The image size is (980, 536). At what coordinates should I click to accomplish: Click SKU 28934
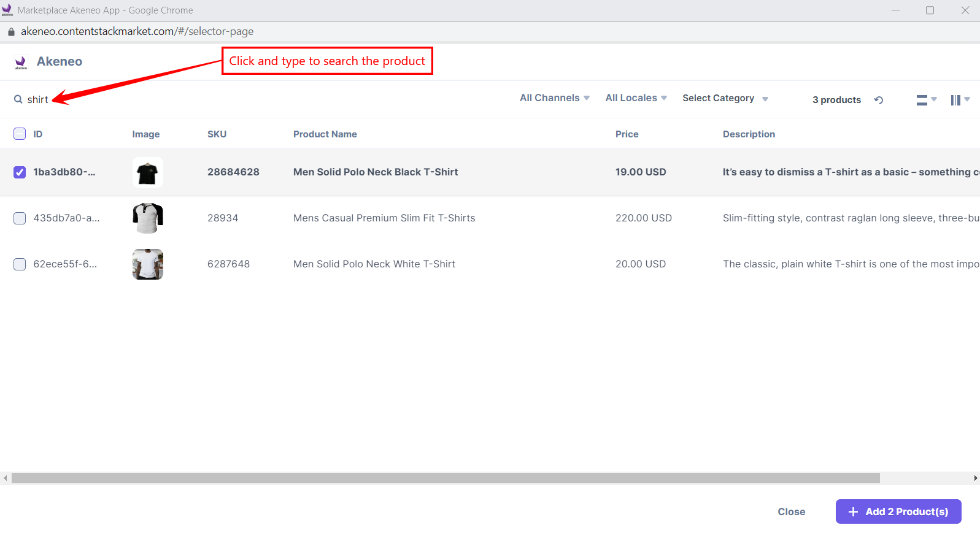click(x=223, y=218)
